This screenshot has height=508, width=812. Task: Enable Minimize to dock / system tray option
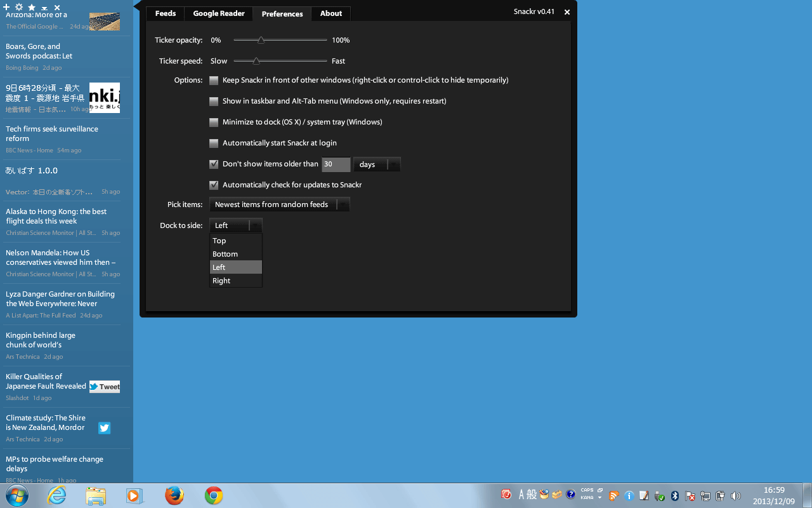[x=214, y=123]
